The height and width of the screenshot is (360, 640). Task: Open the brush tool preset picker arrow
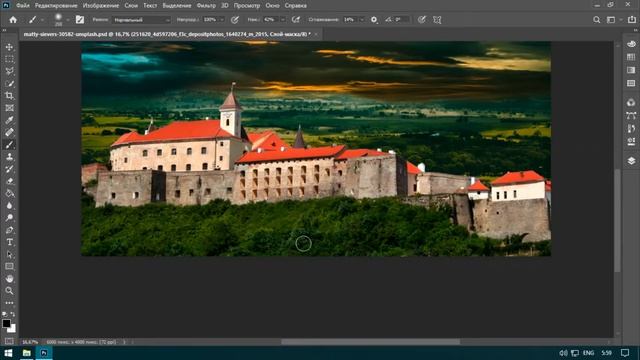[x=42, y=20]
